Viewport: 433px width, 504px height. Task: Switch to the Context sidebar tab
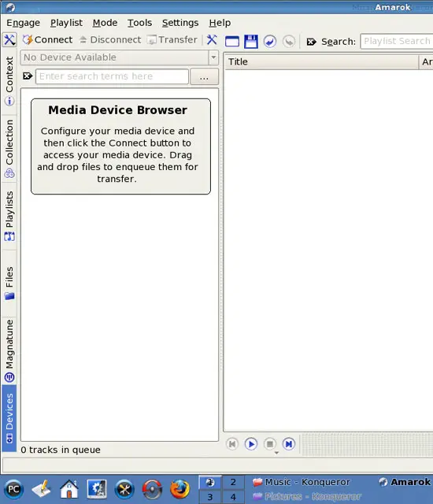tap(9, 81)
